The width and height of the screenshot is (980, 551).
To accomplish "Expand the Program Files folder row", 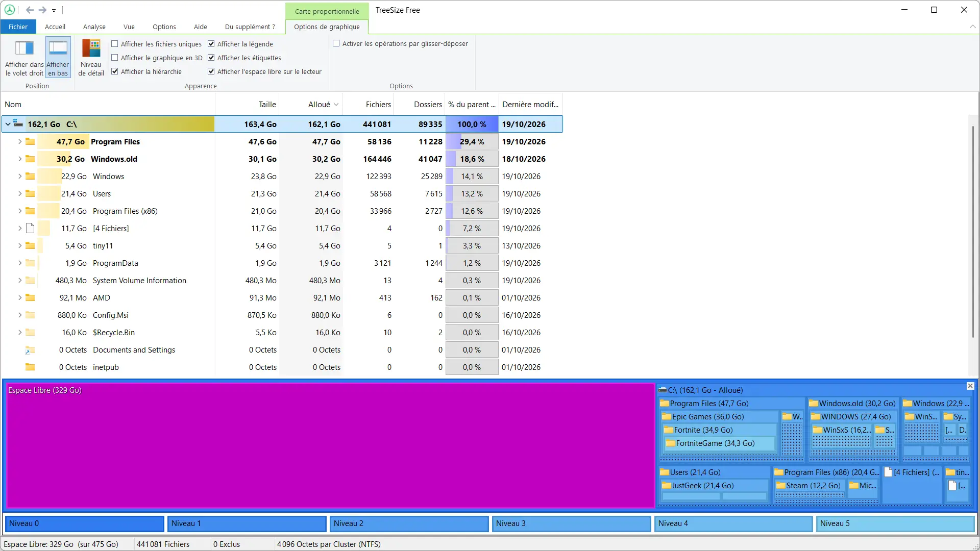I will pyautogui.click(x=20, y=141).
